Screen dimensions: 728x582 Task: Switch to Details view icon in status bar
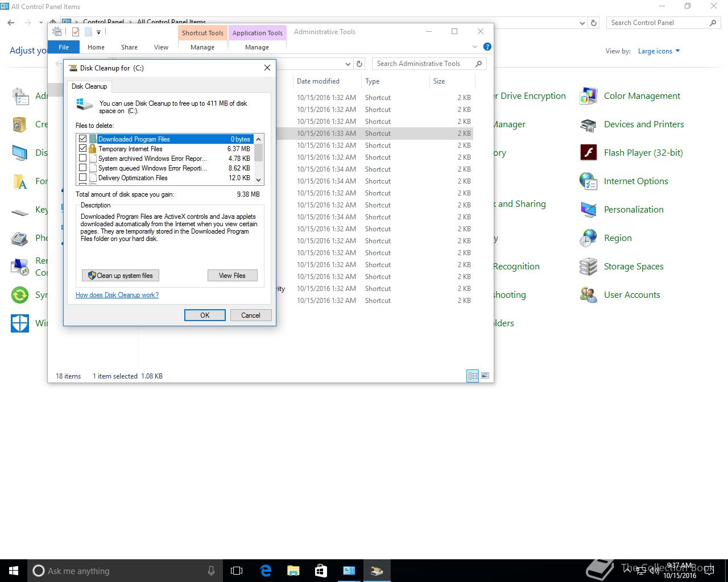pyautogui.click(x=473, y=376)
